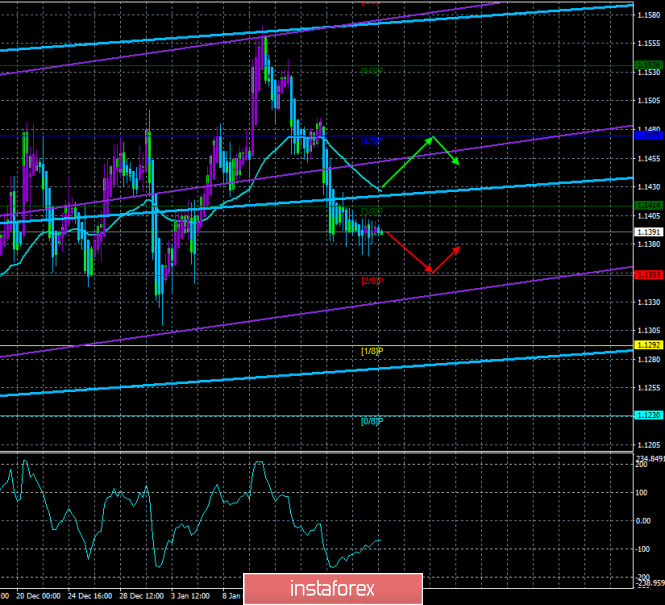Click the 1.1205 price axis value
The height and width of the screenshot is (605, 665).
click(x=649, y=445)
